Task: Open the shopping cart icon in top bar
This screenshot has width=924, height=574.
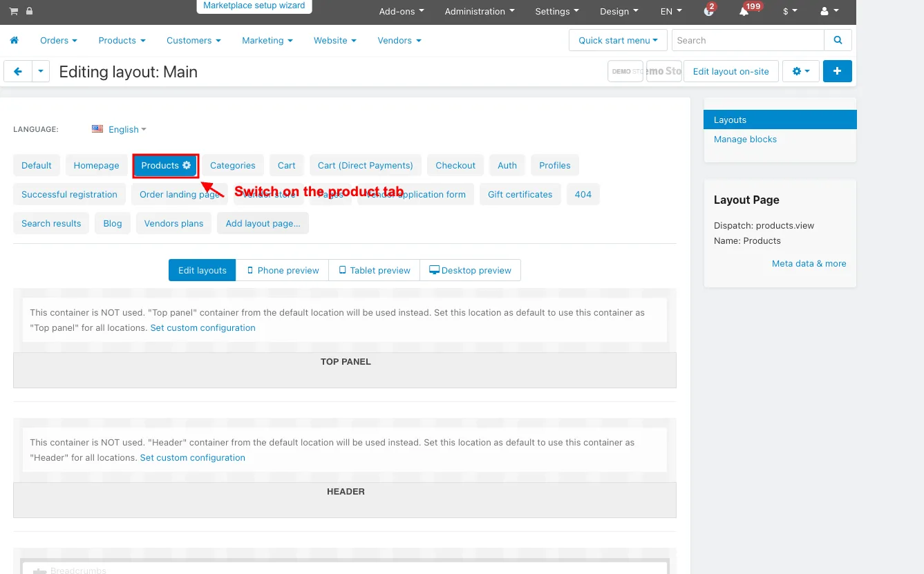Action: 14,11
